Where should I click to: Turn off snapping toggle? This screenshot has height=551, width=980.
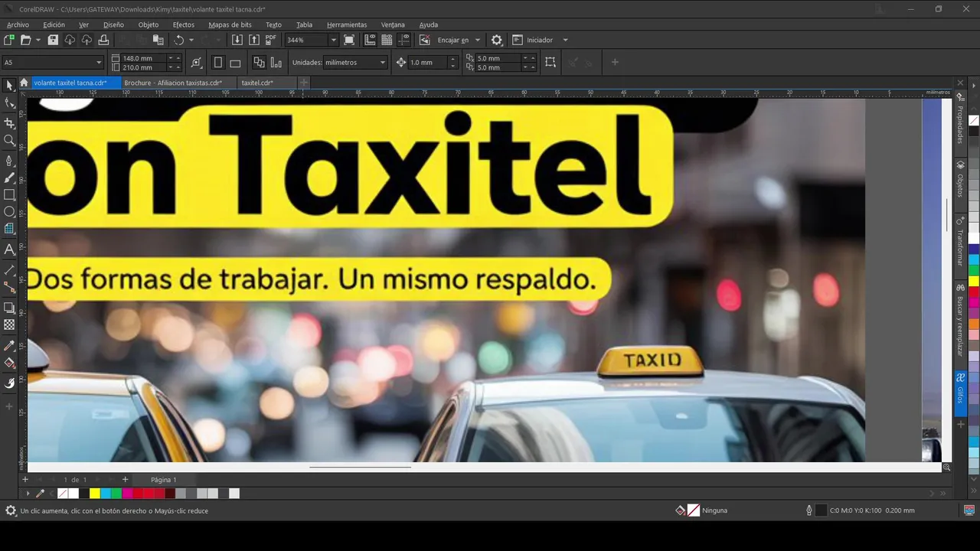[x=425, y=40]
